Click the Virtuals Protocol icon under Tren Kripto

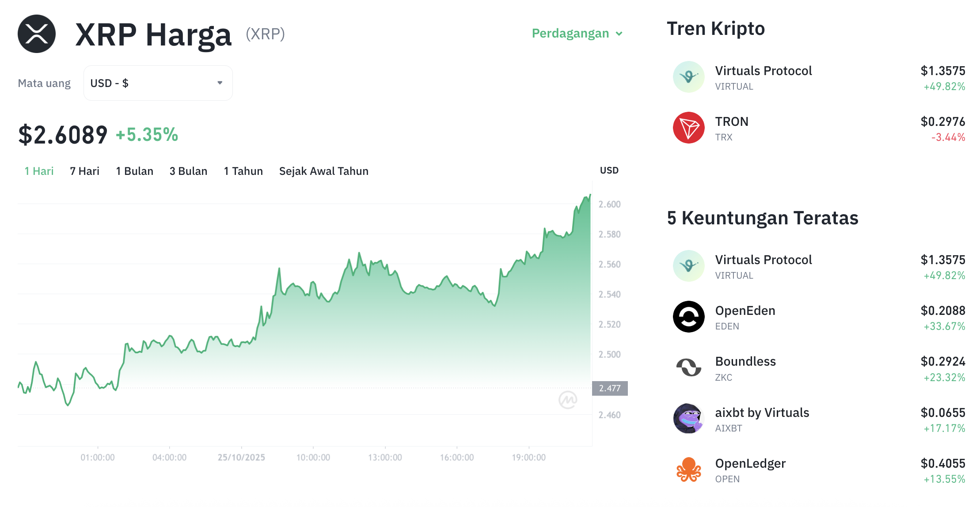pyautogui.click(x=688, y=77)
